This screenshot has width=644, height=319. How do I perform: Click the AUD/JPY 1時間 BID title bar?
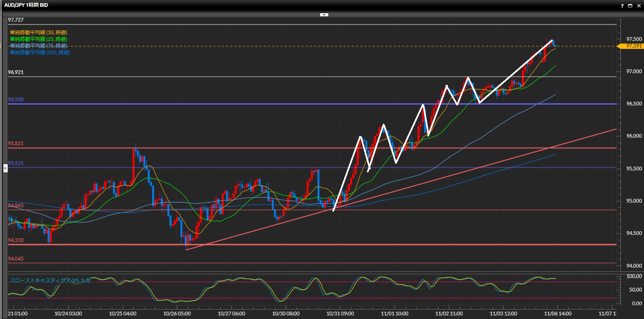tap(26, 5)
